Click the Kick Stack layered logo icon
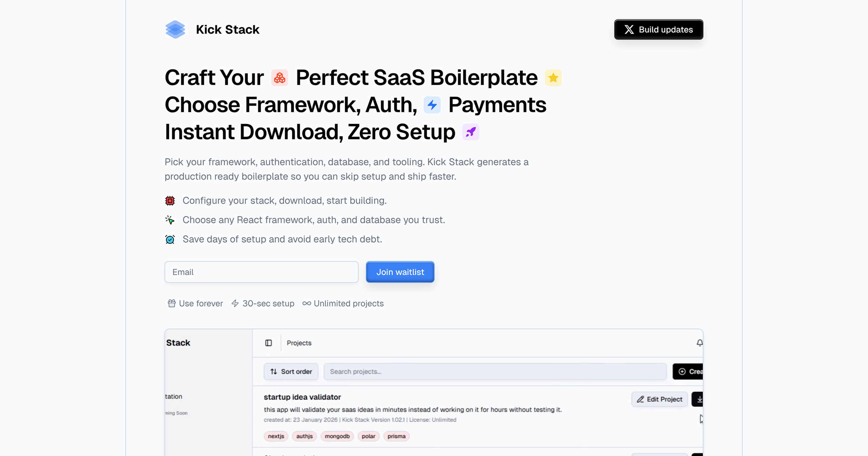The height and width of the screenshot is (456, 868). pyautogui.click(x=175, y=29)
